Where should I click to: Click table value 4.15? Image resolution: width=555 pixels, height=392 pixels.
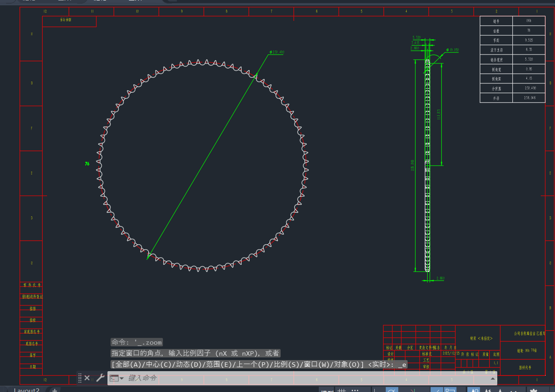(x=528, y=79)
